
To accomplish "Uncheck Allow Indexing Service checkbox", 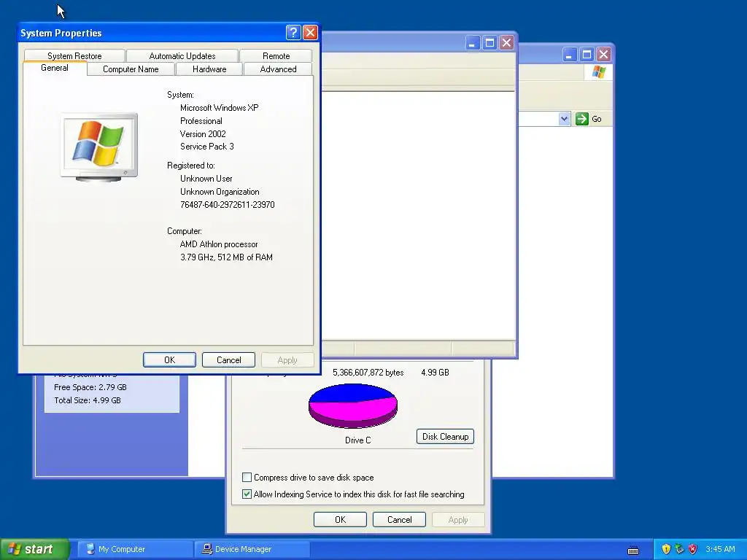I will point(247,494).
